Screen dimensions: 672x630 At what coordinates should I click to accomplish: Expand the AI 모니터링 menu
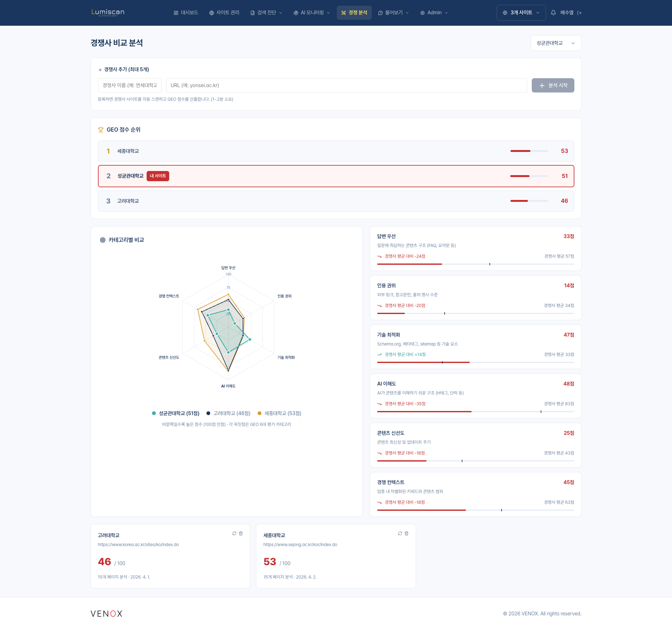(x=312, y=13)
